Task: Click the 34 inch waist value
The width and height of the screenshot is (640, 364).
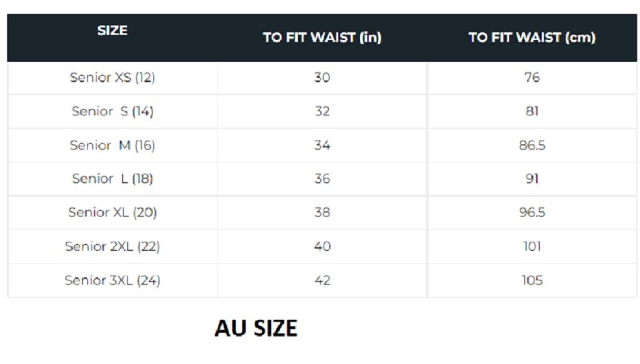Action: tap(322, 145)
